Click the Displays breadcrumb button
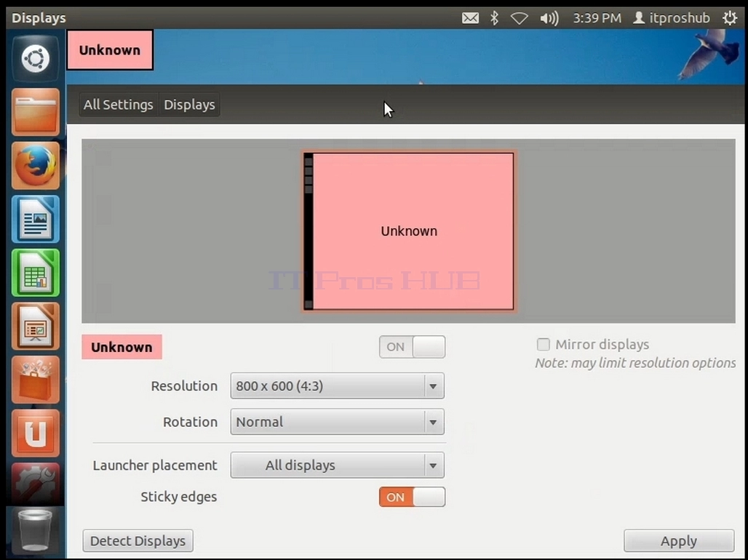 point(189,105)
